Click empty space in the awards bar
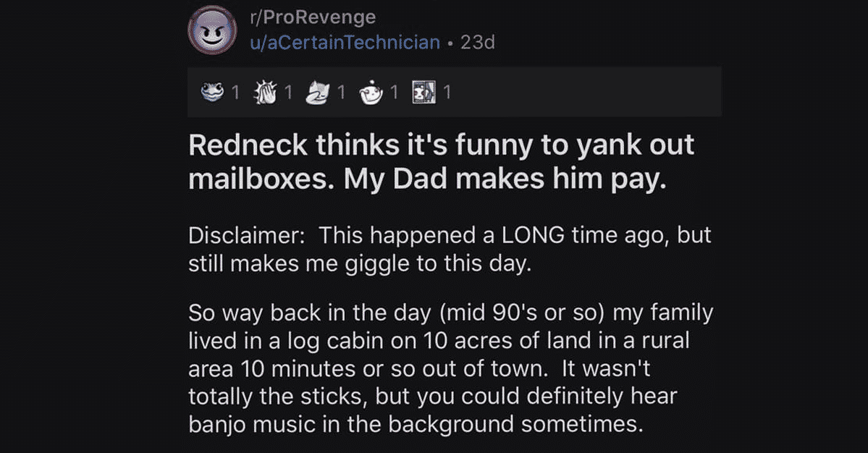 point(587,92)
